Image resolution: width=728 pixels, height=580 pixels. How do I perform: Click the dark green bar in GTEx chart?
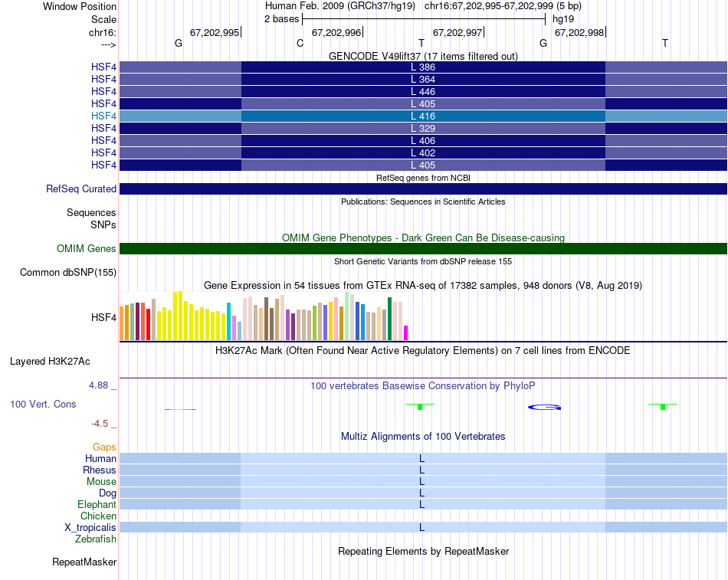tap(389, 319)
